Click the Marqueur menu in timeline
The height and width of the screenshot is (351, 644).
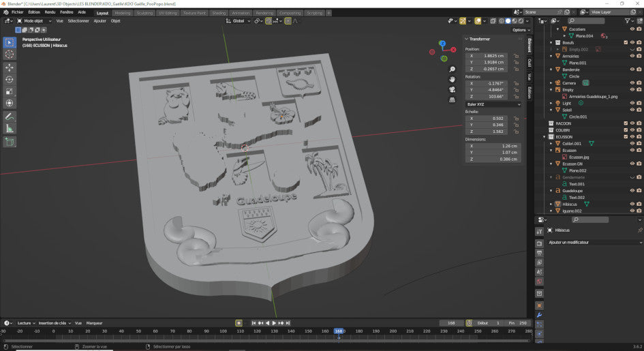[95, 323]
